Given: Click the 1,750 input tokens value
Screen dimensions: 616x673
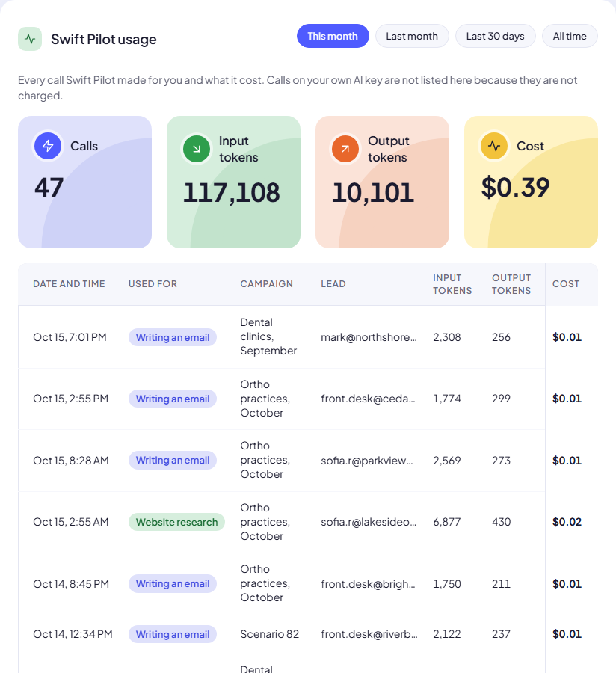Looking at the screenshot, I should [446, 584].
